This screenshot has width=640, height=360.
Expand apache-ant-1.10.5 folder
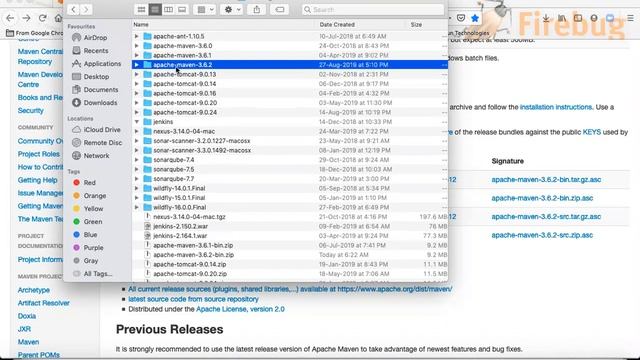tap(137, 36)
